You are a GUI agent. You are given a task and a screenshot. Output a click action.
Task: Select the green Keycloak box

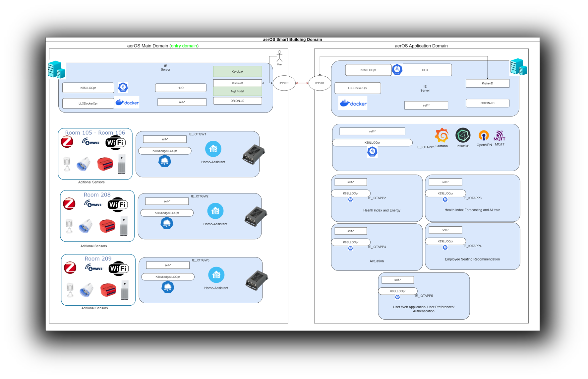pos(237,72)
